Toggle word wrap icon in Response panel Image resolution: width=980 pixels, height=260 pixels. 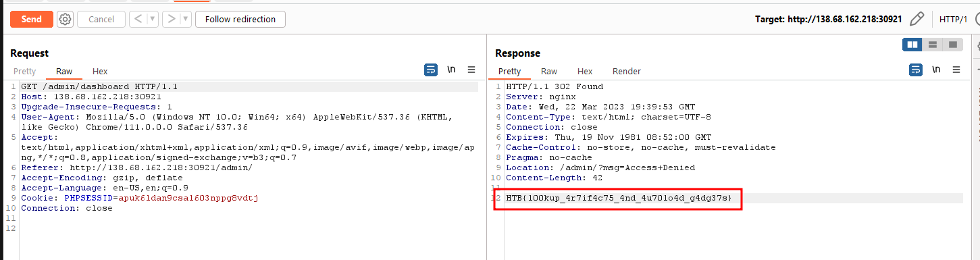(x=915, y=70)
